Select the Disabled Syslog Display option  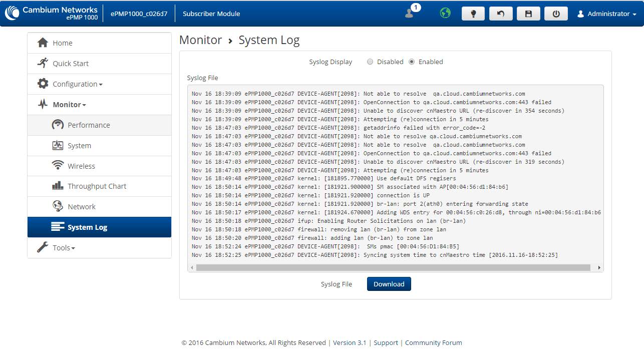(370, 62)
